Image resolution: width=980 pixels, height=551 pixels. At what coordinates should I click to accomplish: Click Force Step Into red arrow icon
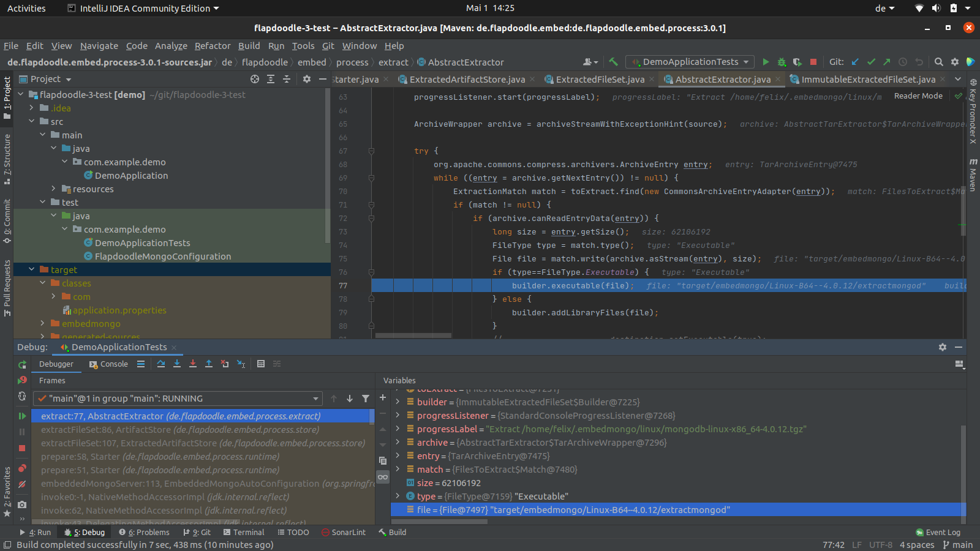[x=193, y=364]
